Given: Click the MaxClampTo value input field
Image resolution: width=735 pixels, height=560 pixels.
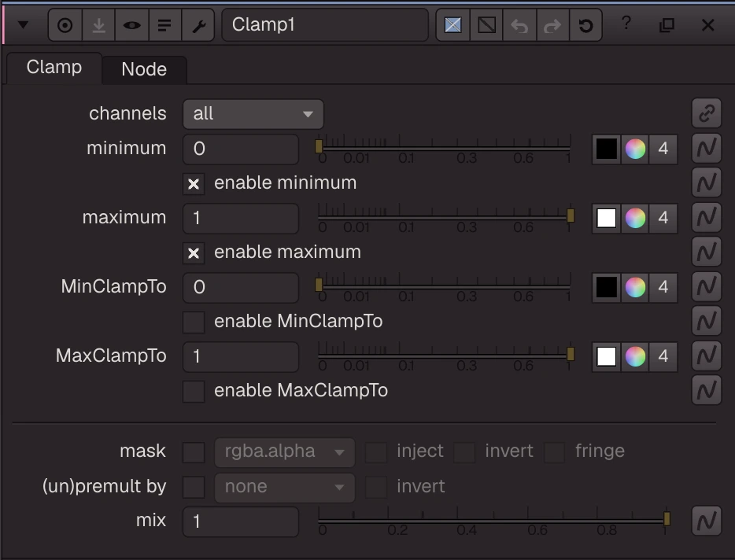Looking at the screenshot, I should click(241, 356).
